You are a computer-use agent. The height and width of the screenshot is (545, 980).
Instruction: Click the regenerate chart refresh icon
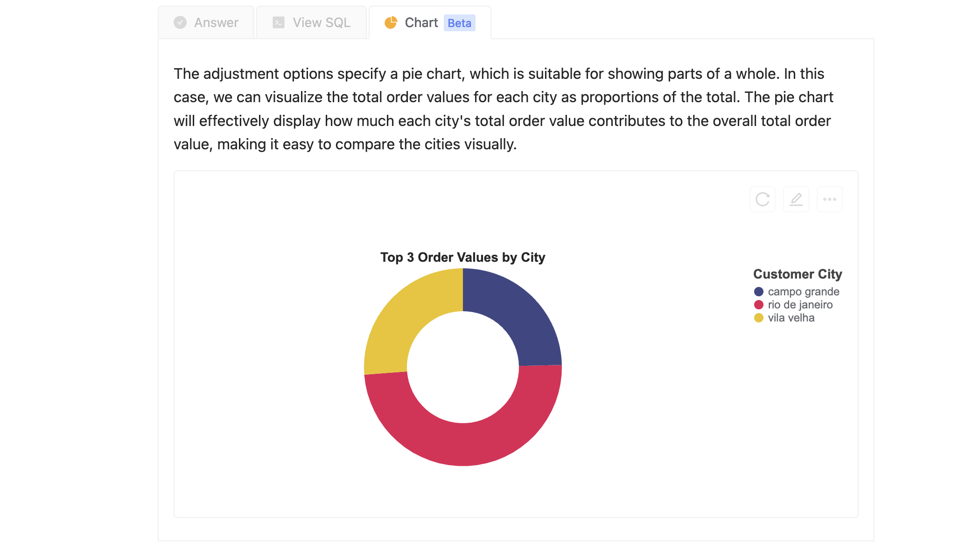pos(763,199)
